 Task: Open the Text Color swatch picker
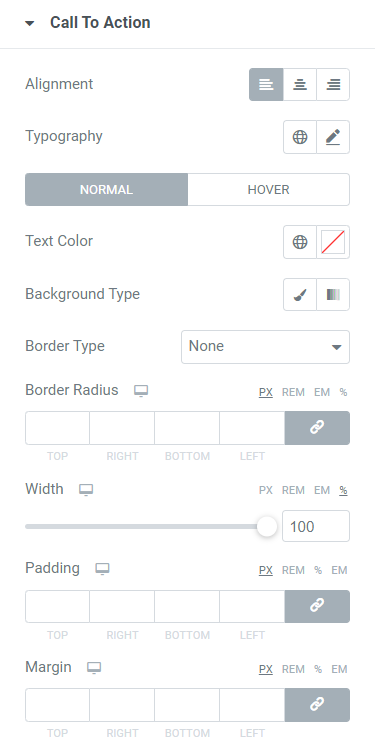(333, 242)
